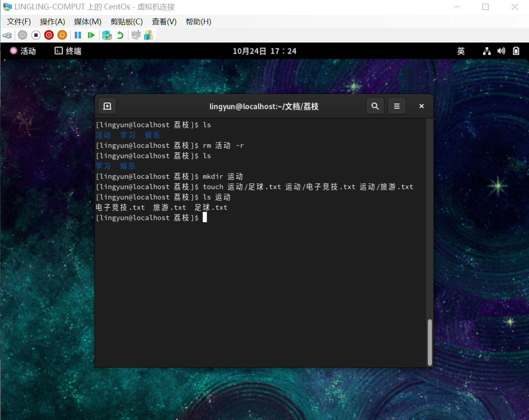Pause the virtual machine
Viewport: 529px width, 420px height.
click(78, 36)
